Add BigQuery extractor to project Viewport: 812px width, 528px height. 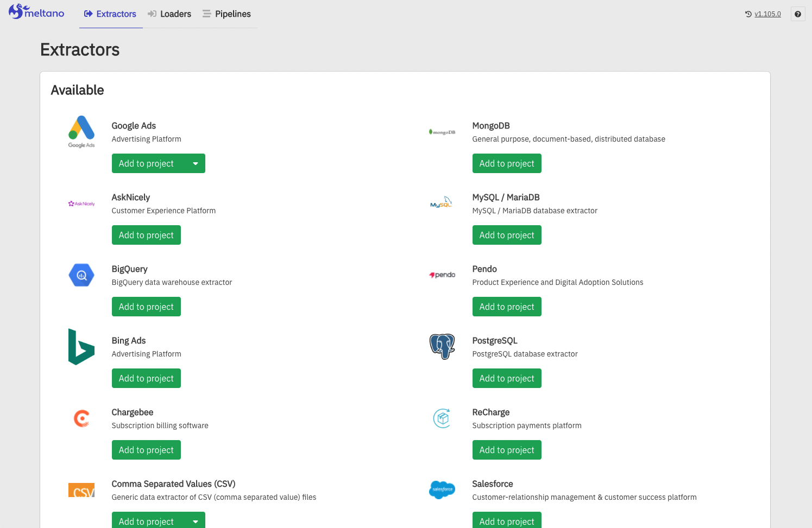coord(146,307)
